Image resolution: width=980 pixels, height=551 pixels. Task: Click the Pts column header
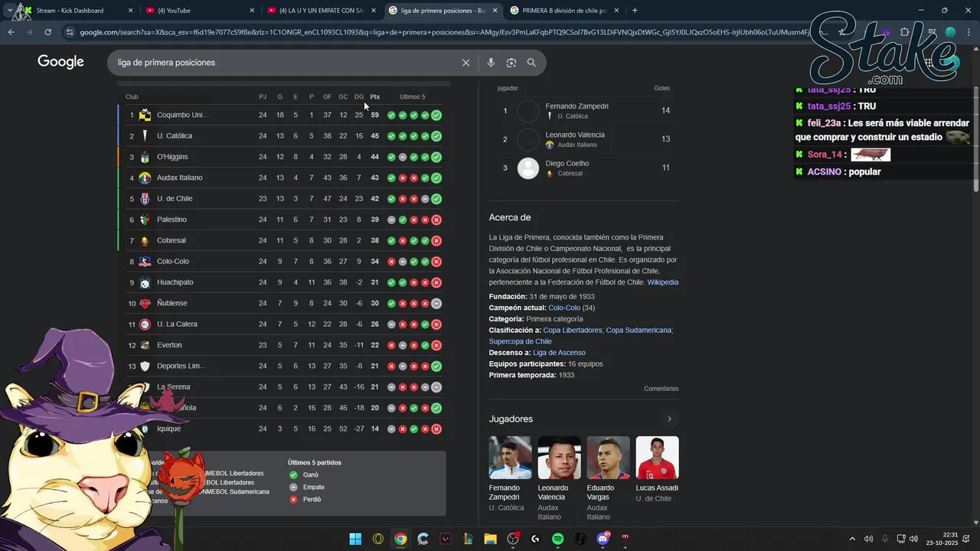coord(374,97)
